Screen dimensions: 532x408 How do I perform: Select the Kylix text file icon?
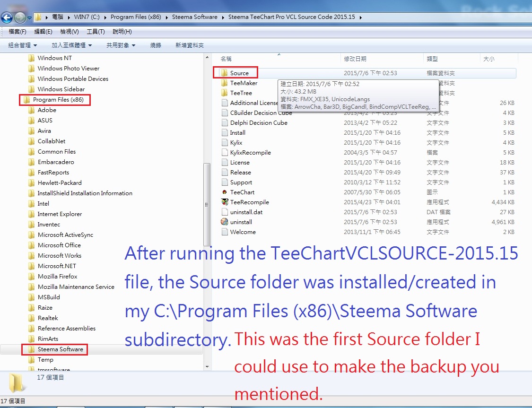click(x=224, y=143)
